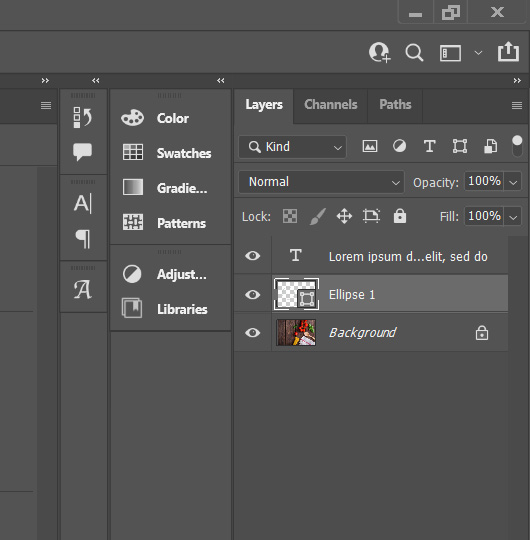Click the Background layer lock icon
530x540 pixels.
(x=482, y=333)
